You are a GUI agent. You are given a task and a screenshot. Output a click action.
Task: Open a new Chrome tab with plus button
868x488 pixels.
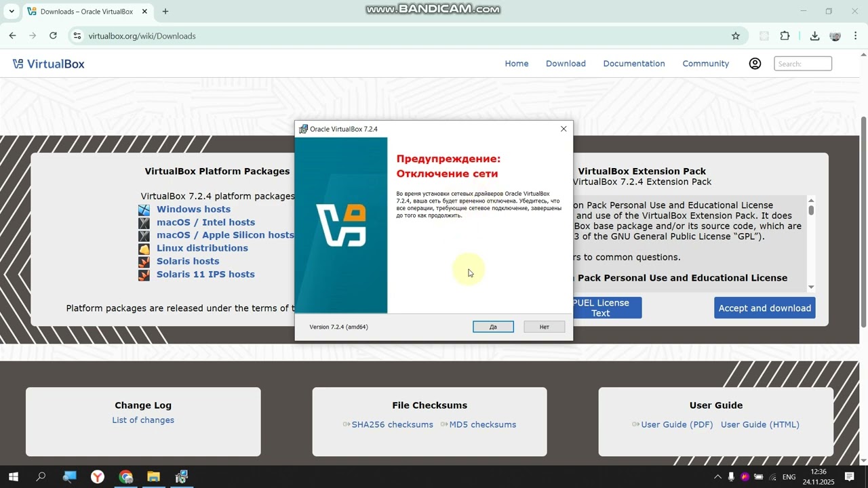165,12
